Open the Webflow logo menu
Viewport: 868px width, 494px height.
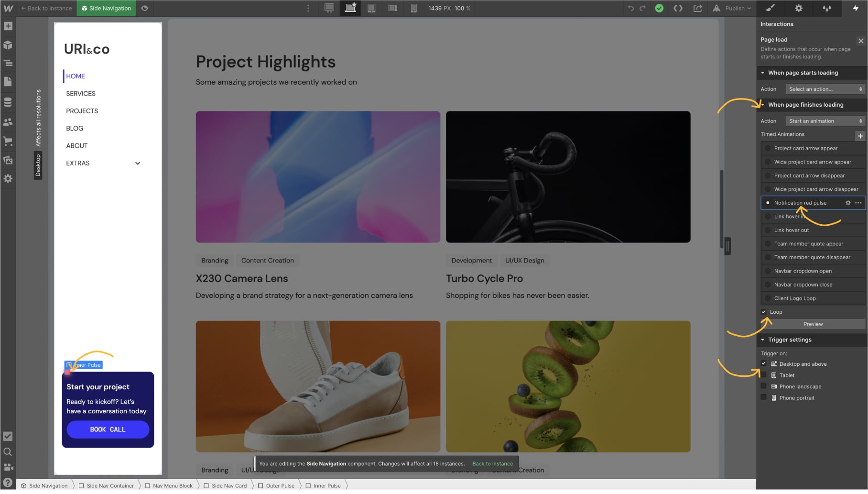point(8,8)
